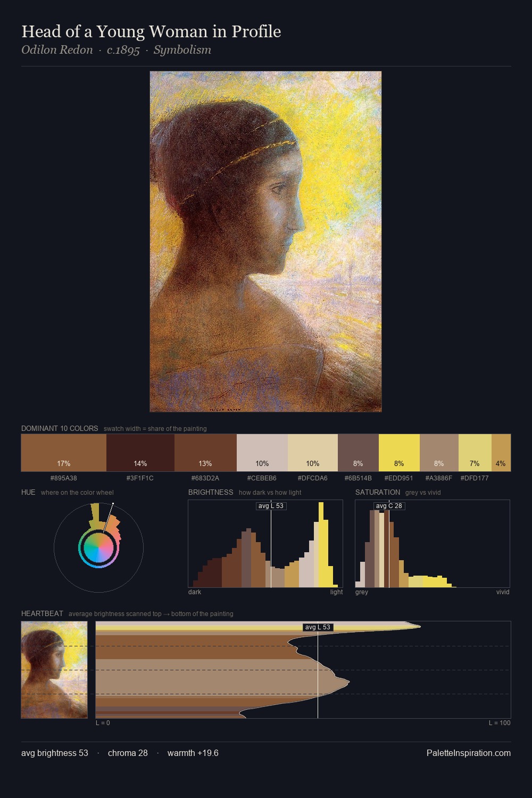Click the hex code #6B514B
Image resolution: width=532 pixels, height=798 pixels.
click(x=358, y=478)
